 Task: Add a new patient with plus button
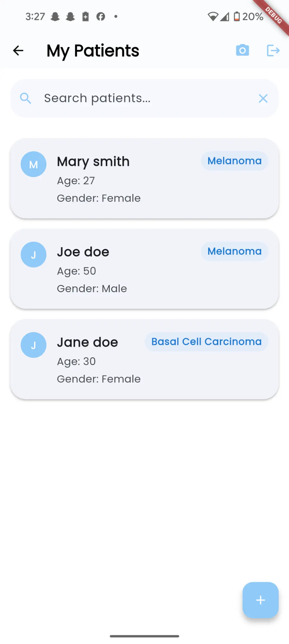pyautogui.click(x=260, y=600)
